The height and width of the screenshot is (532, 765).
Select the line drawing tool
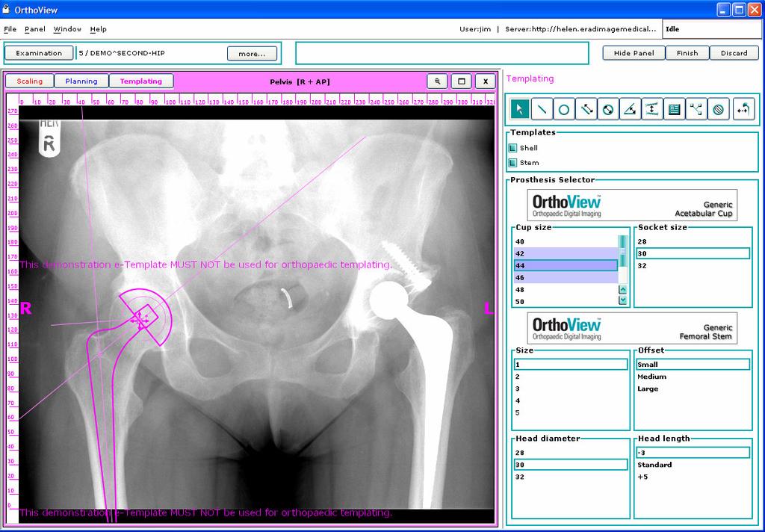point(542,109)
